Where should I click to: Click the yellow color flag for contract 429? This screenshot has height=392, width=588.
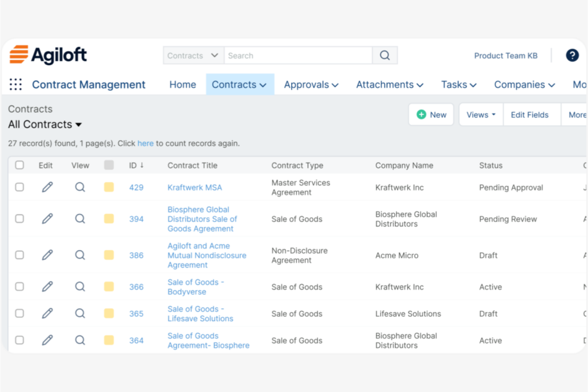[x=109, y=187]
